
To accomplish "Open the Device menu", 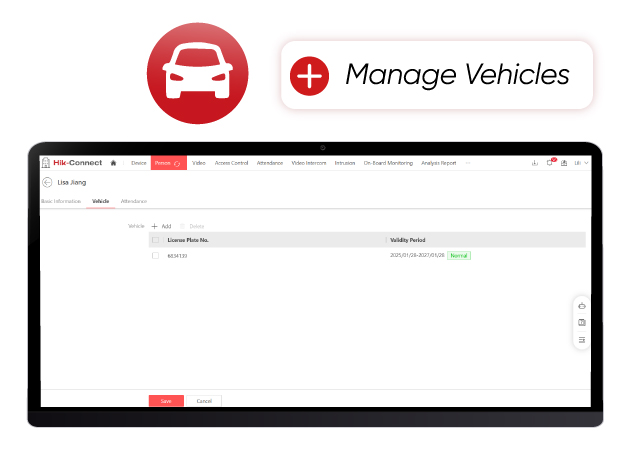I will coord(139,163).
